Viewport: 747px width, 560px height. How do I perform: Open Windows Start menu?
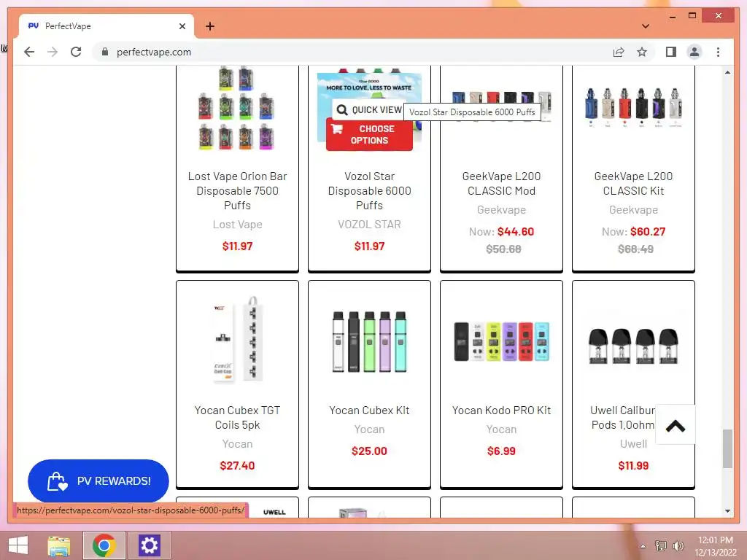18,545
